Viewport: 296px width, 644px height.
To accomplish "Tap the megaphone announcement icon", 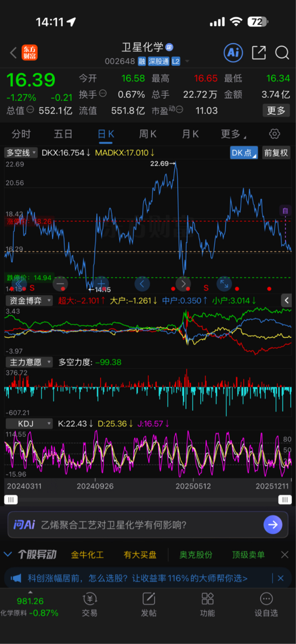I will tap(16, 578).
